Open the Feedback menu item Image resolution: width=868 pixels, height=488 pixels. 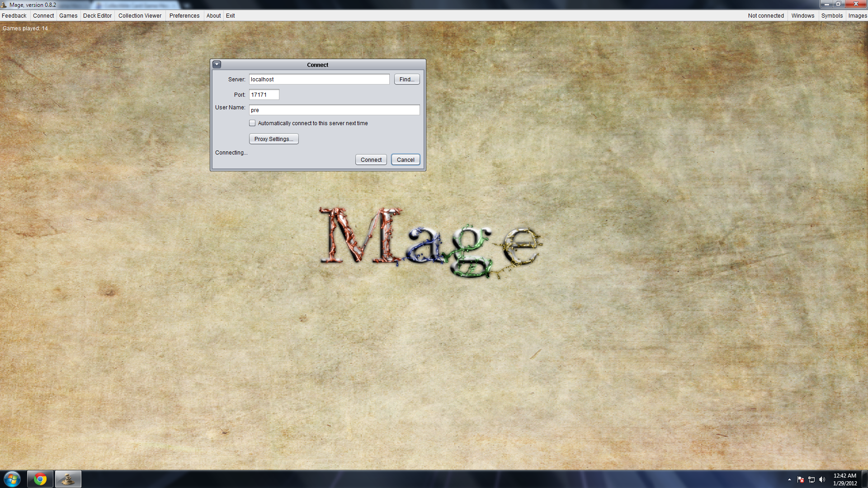point(14,15)
